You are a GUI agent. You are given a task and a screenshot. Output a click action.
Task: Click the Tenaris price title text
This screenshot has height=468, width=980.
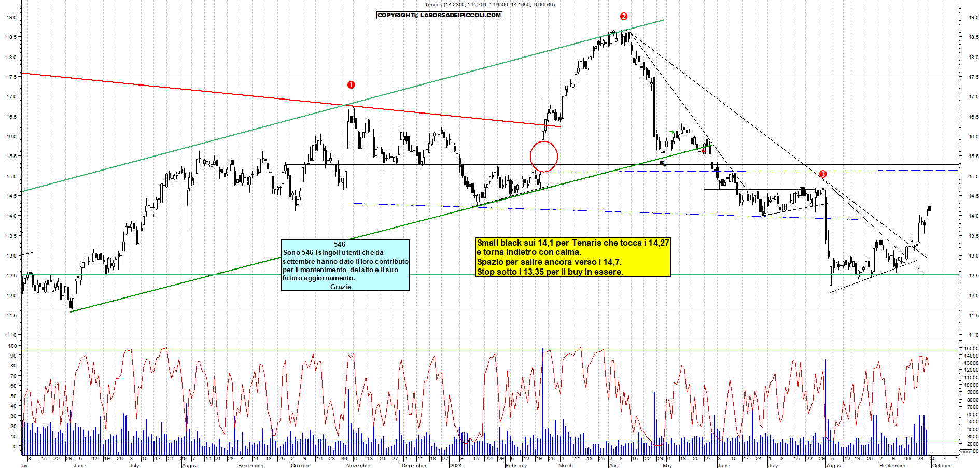tap(489, 4)
